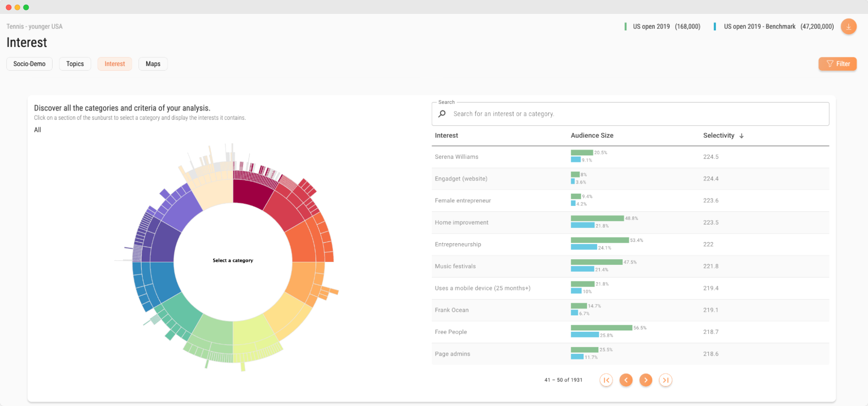Click the beige cream sunburst segment
Screen dimensions: 868x406
215,192
